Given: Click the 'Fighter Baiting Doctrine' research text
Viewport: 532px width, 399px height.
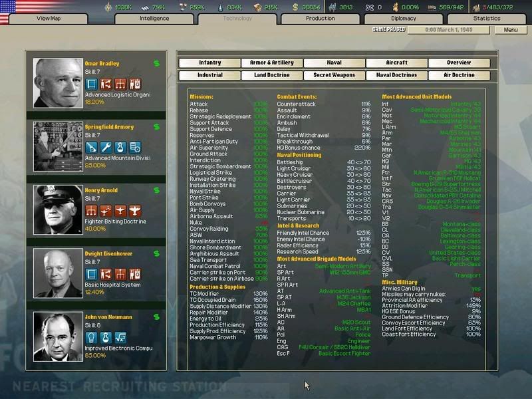Looking at the screenshot, I should point(115,221).
